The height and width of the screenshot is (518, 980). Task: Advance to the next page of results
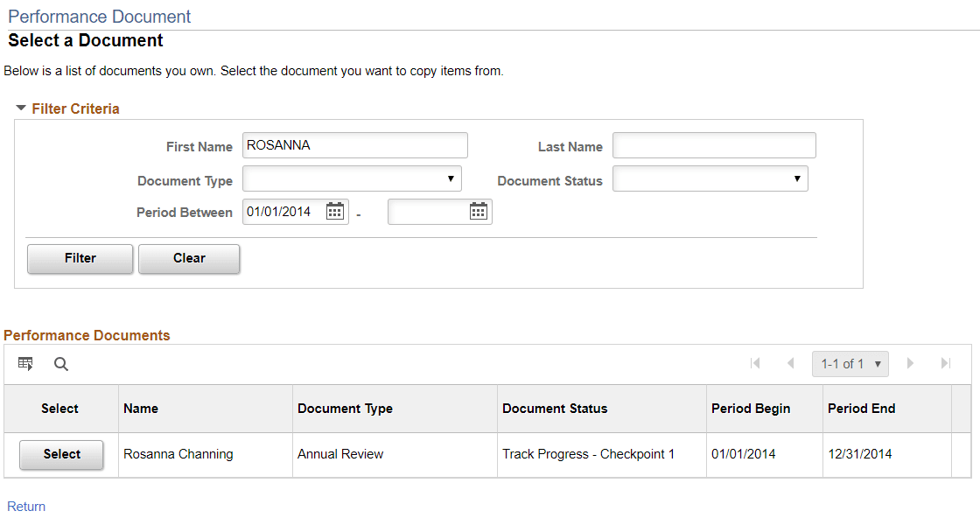click(x=910, y=363)
